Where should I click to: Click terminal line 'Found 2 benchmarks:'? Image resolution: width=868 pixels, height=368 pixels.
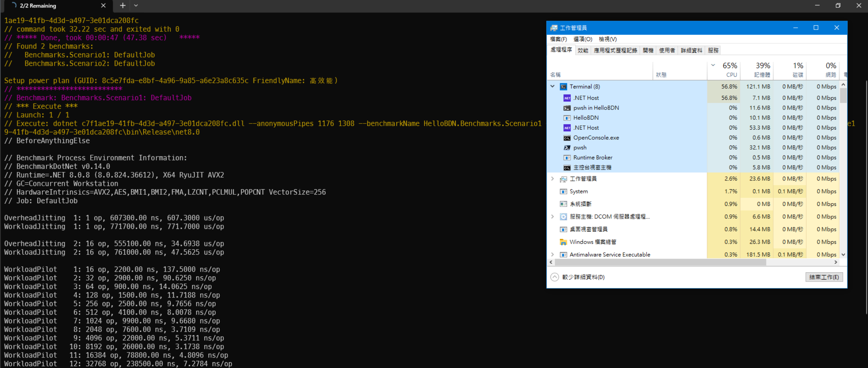click(49, 46)
